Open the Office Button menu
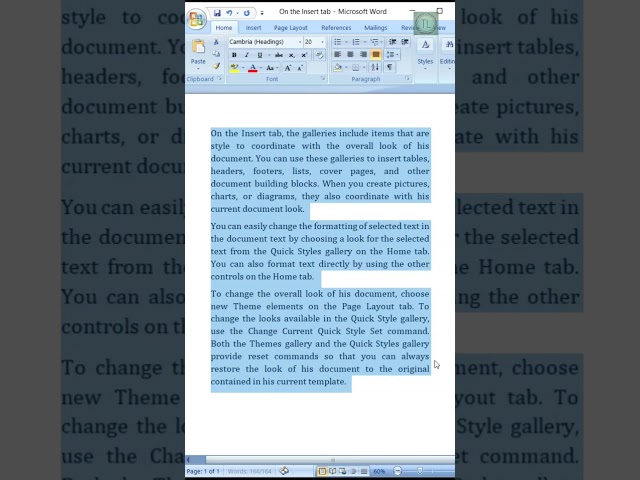640x480 pixels. (x=196, y=19)
